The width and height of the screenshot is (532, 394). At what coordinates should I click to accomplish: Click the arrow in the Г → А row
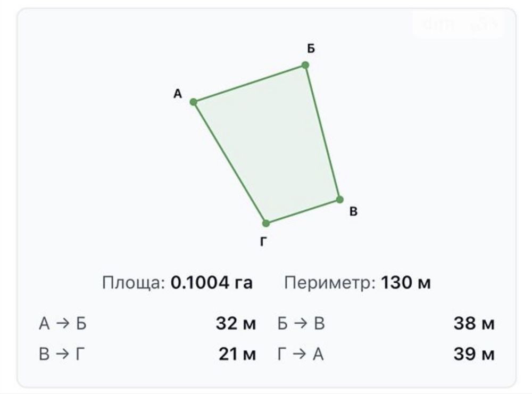pyautogui.click(x=300, y=354)
